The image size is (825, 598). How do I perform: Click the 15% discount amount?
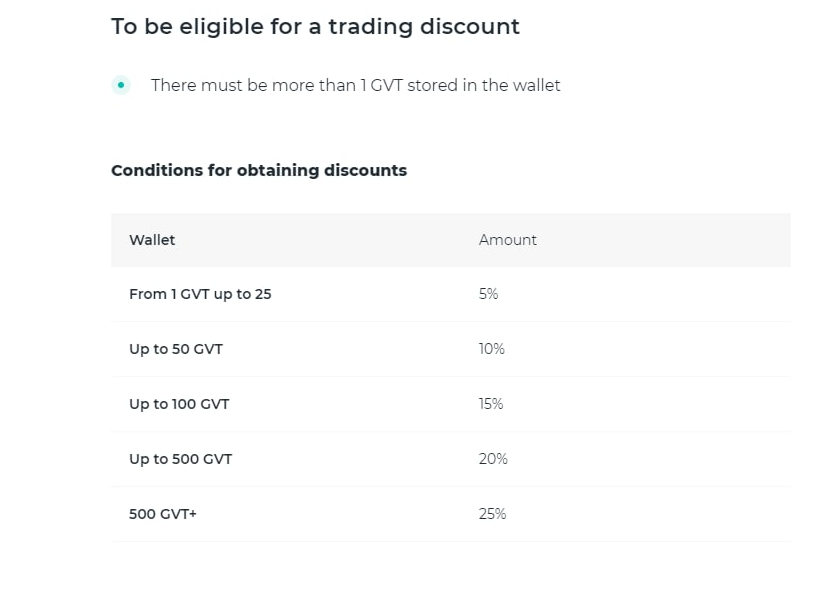(491, 404)
